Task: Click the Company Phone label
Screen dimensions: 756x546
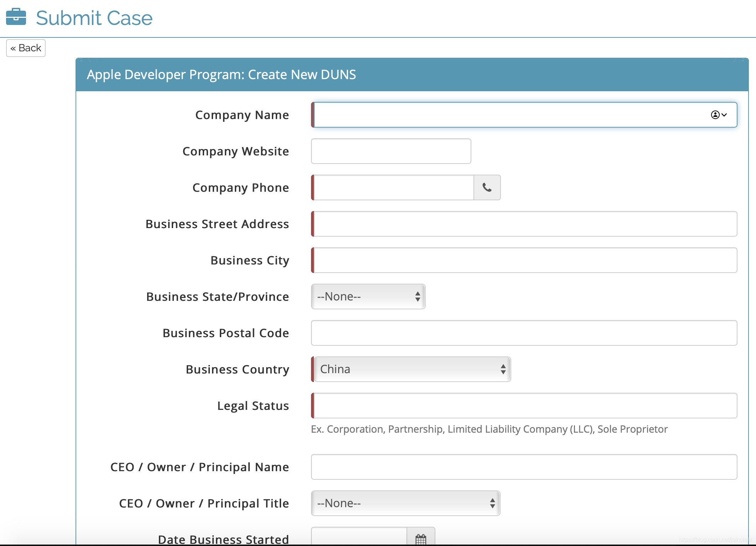Action: coord(241,188)
